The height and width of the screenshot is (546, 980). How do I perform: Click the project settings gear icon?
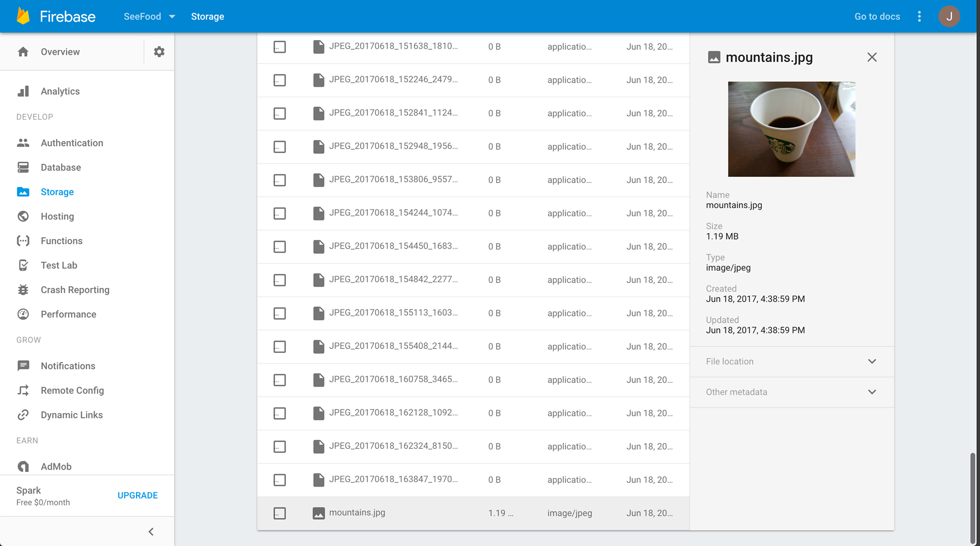coord(159,52)
